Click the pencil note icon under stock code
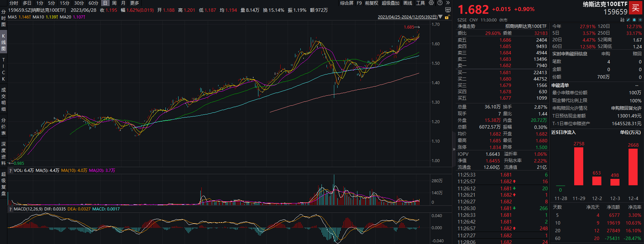This screenshot has height=244, width=644. (x=628, y=20)
